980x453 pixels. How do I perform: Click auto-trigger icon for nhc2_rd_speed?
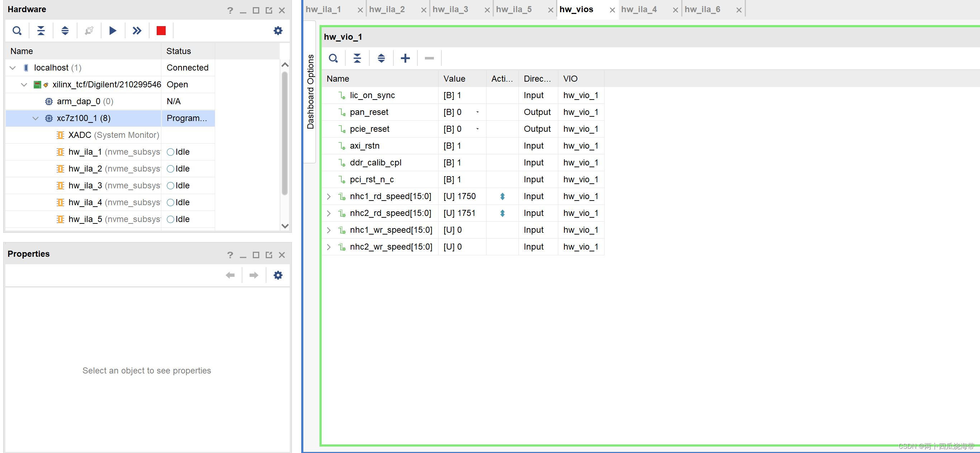(502, 213)
